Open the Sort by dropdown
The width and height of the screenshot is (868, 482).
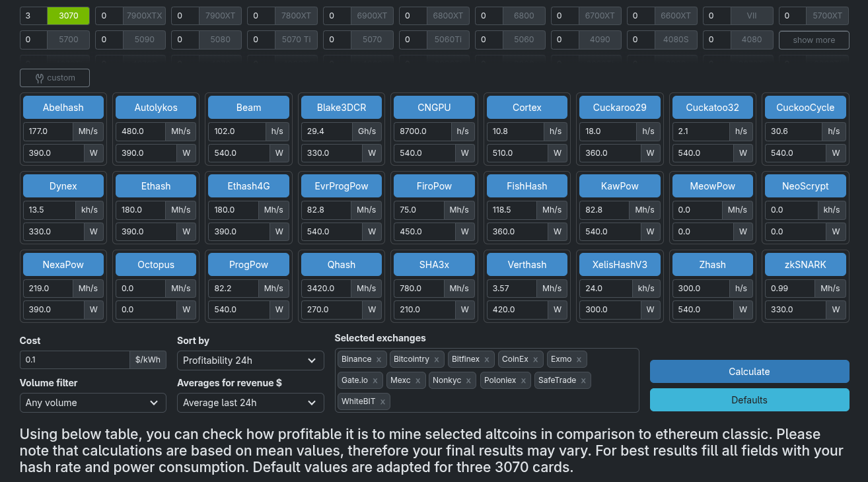click(x=250, y=361)
